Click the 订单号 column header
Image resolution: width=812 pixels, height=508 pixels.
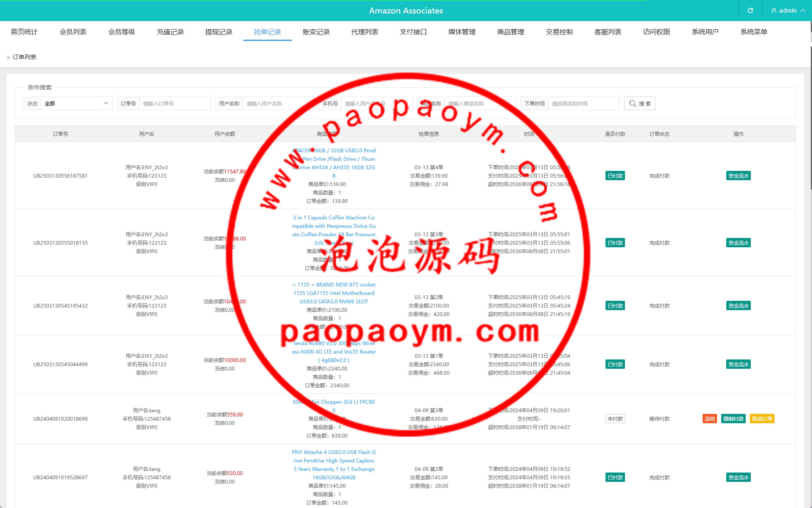coord(60,134)
